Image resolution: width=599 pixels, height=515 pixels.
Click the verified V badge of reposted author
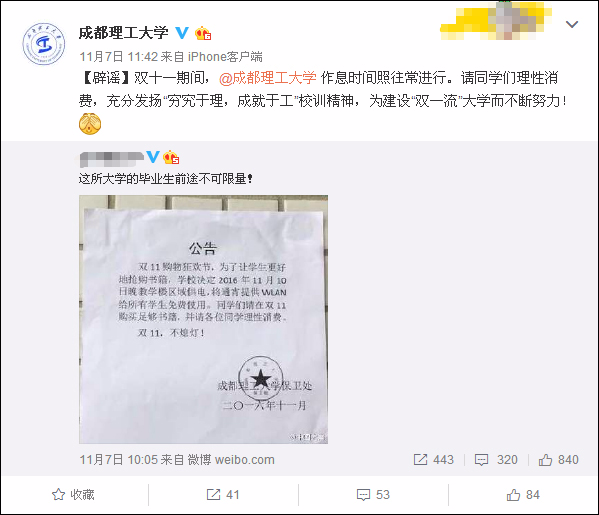coord(153,157)
